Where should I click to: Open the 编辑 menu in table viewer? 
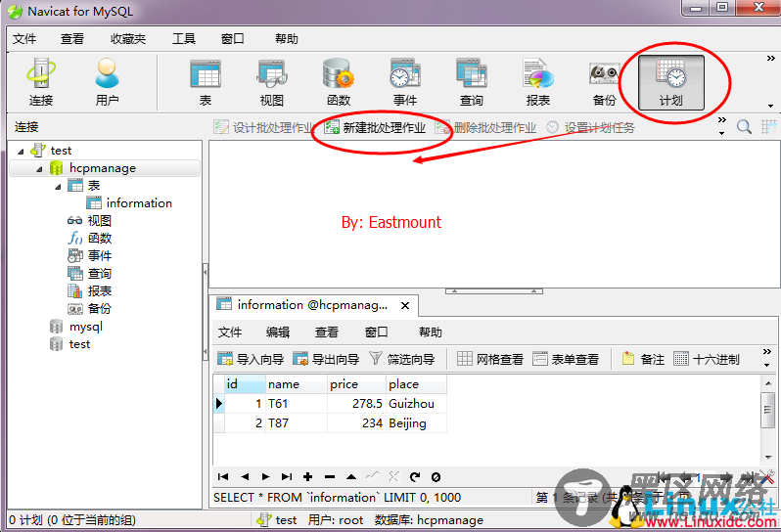[x=278, y=332]
